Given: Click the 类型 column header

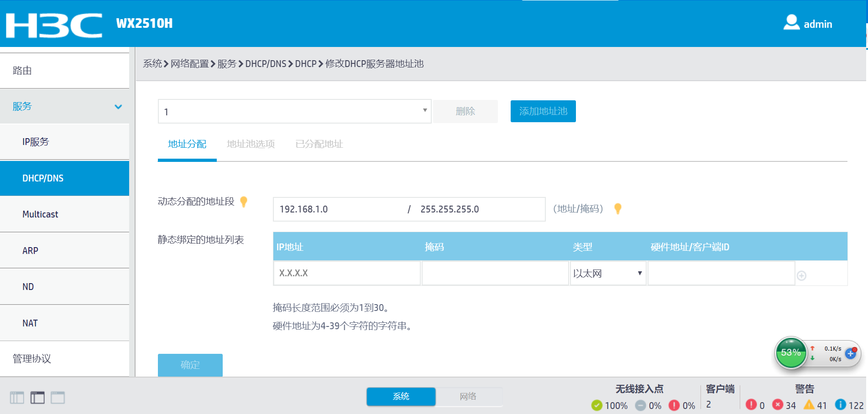Looking at the screenshot, I should (583, 247).
